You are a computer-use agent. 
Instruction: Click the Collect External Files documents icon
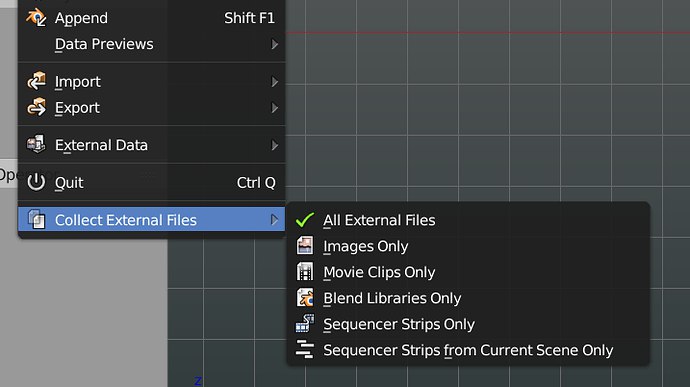click(37, 219)
